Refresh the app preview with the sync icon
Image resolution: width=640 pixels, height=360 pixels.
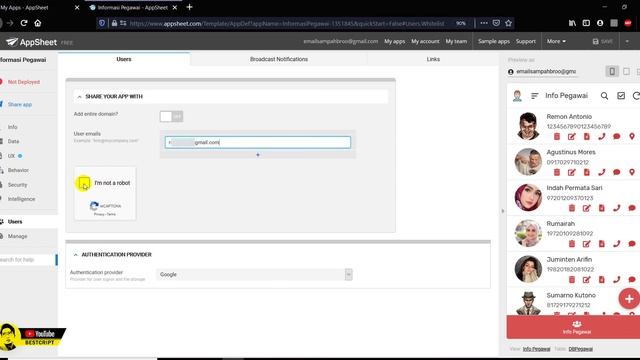pyautogui.click(x=636, y=96)
